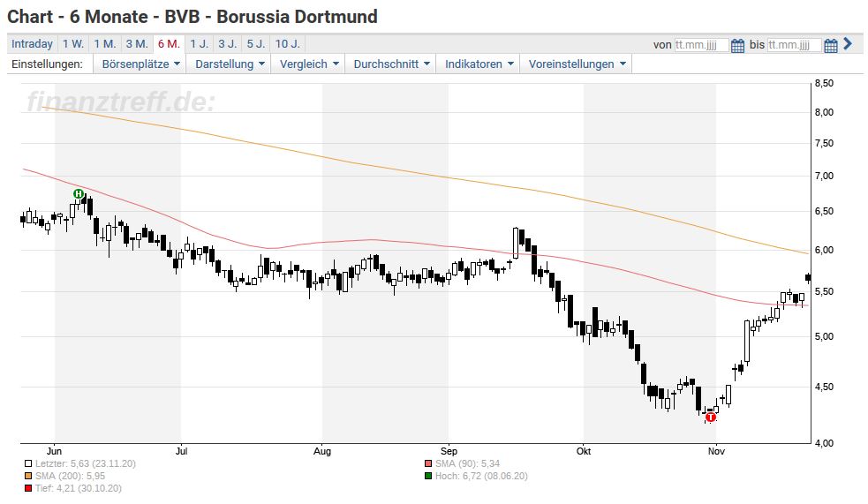Click the 7,00 y-axis price label
This screenshot has width=868, height=504.
pyautogui.click(x=824, y=176)
